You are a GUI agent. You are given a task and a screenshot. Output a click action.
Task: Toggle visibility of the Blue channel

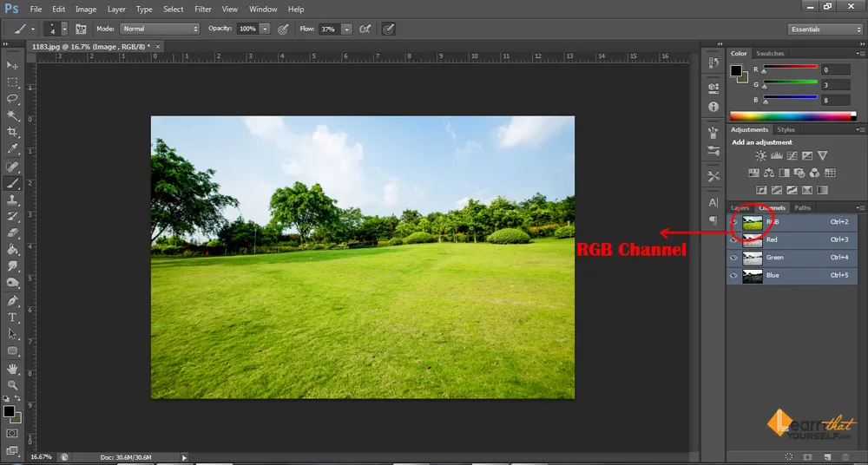(x=734, y=276)
